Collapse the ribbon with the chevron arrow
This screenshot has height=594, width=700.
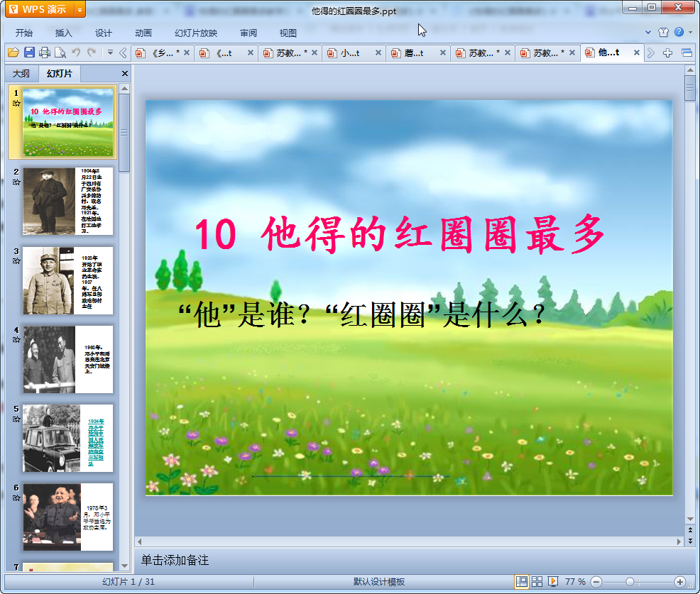pos(648,32)
